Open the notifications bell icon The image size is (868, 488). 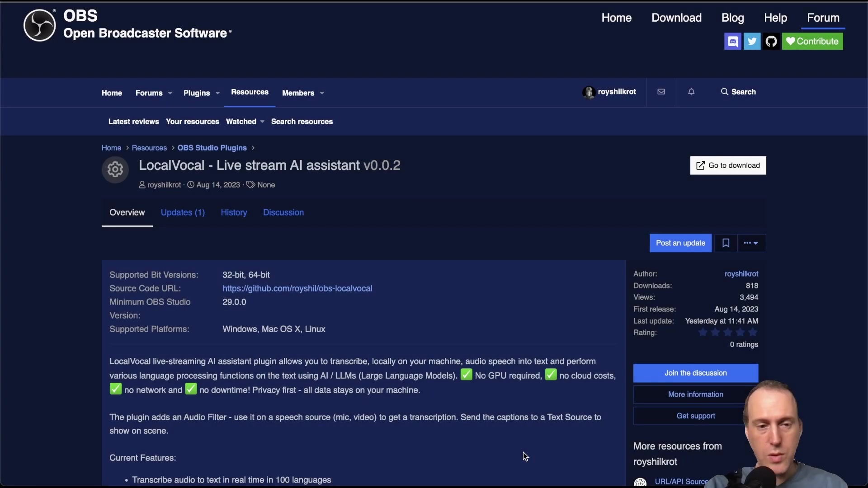pos(691,92)
